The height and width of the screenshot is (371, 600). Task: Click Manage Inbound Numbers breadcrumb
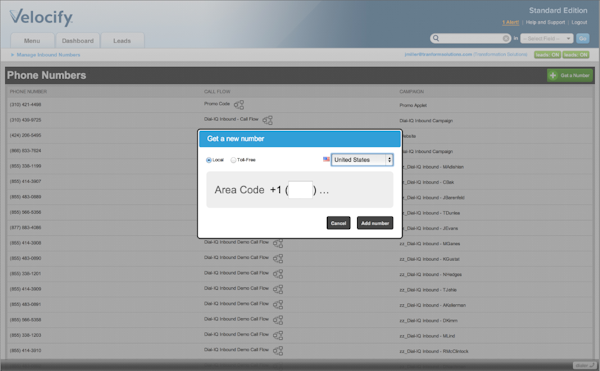pos(48,55)
